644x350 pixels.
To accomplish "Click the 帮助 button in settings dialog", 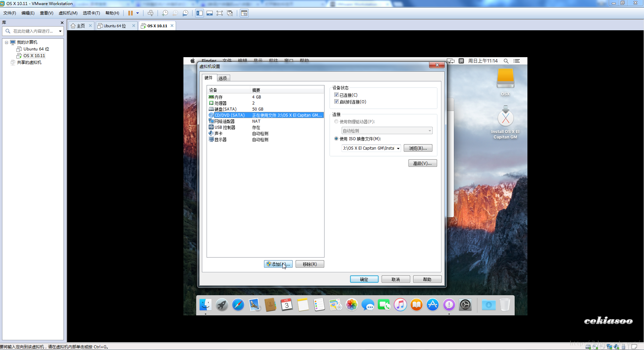I will (x=427, y=279).
